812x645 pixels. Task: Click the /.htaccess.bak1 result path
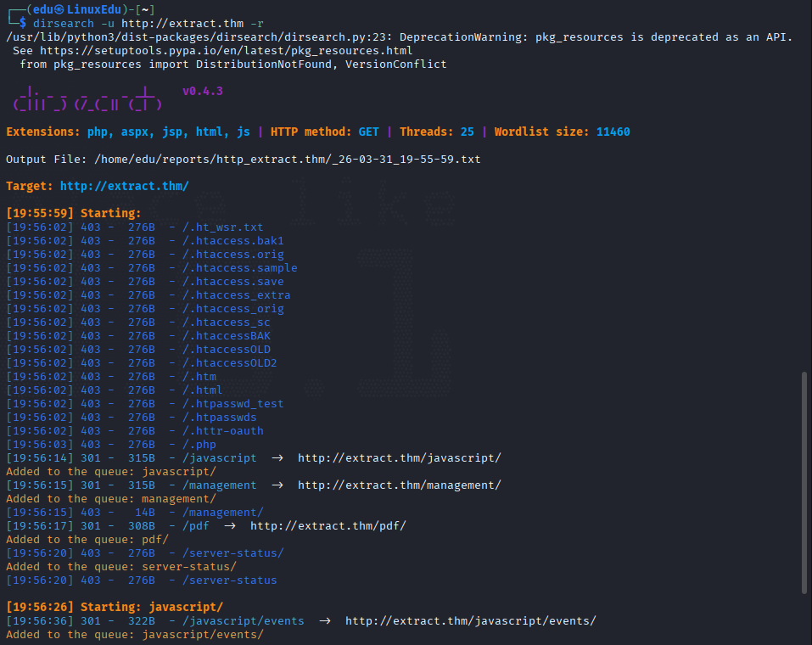tap(233, 241)
